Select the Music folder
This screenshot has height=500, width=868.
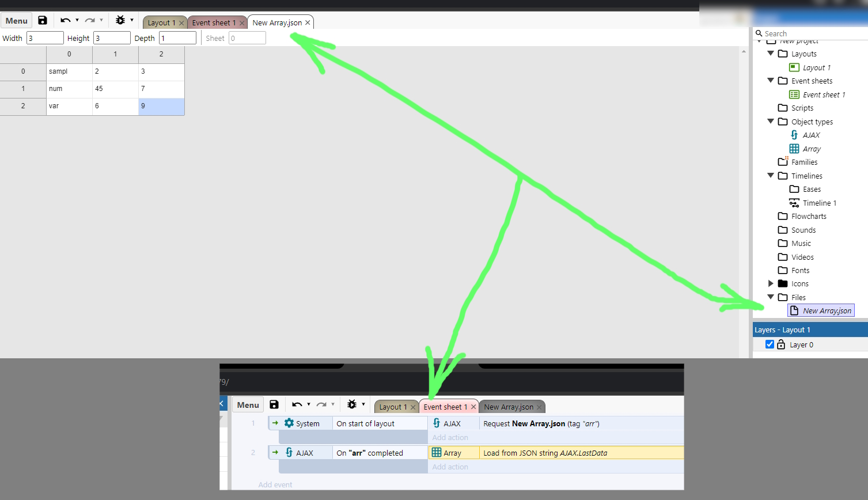click(x=794, y=243)
